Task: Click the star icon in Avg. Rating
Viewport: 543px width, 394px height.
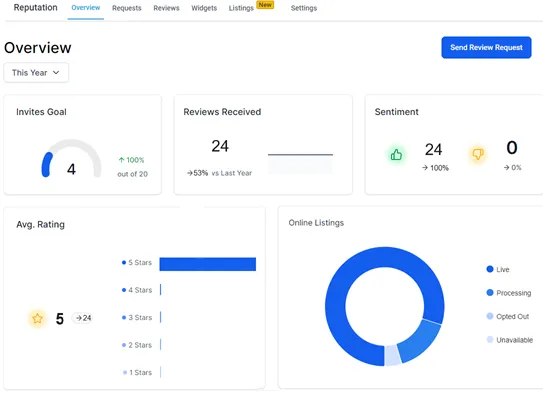Action: (x=37, y=318)
